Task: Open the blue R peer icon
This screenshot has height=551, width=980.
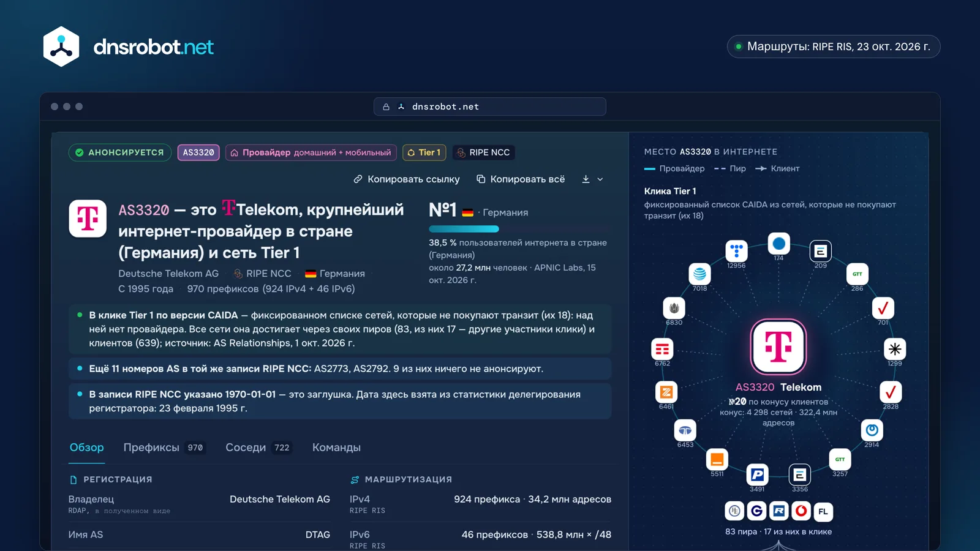Action: (779, 511)
